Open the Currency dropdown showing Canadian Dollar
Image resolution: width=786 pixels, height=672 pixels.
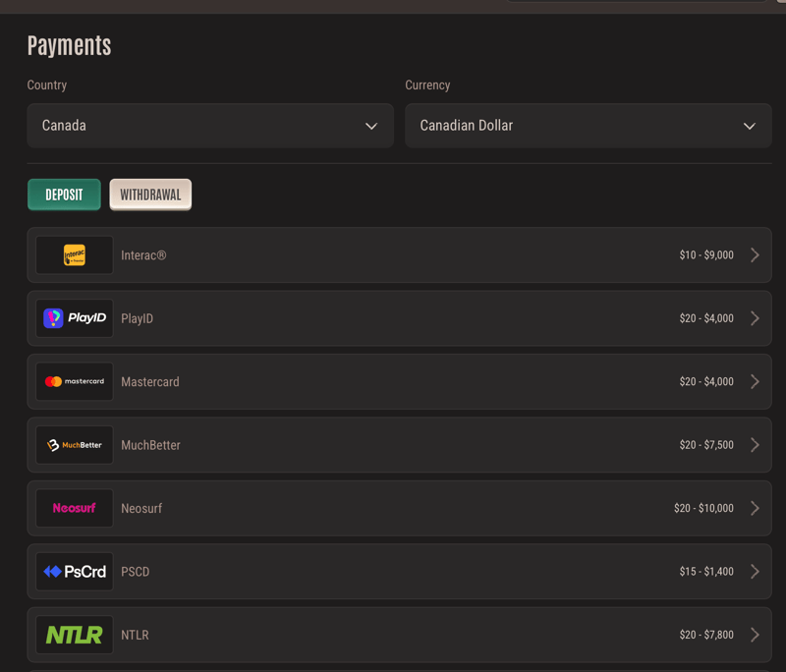click(588, 126)
